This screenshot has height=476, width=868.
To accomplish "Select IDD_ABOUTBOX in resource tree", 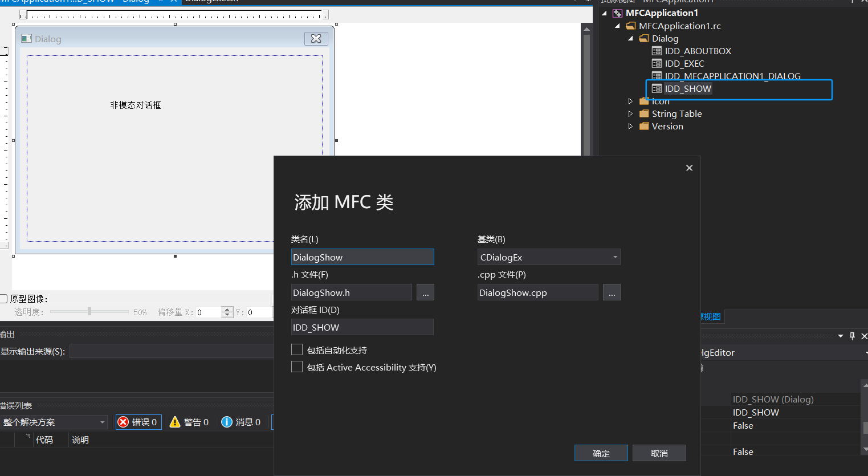I will [x=698, y=51].
